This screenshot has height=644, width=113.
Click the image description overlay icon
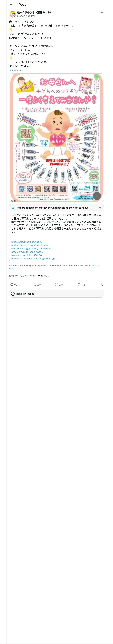click(97, 196)
